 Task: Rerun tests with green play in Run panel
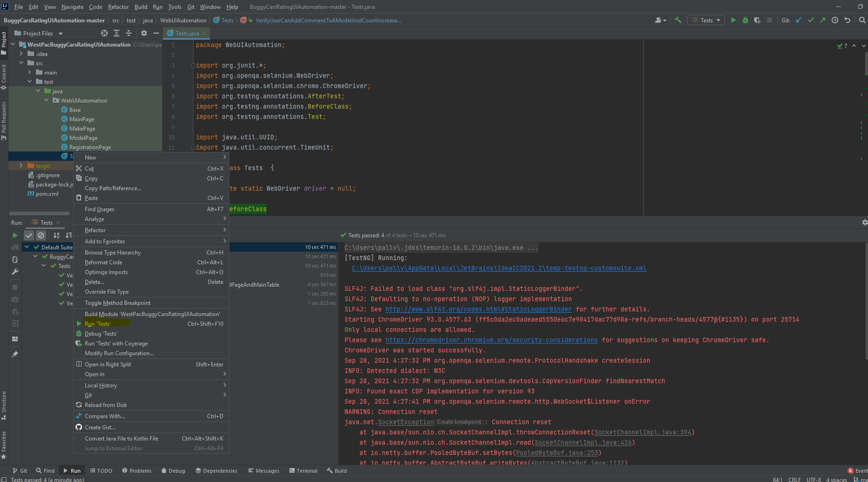[15, 235]
